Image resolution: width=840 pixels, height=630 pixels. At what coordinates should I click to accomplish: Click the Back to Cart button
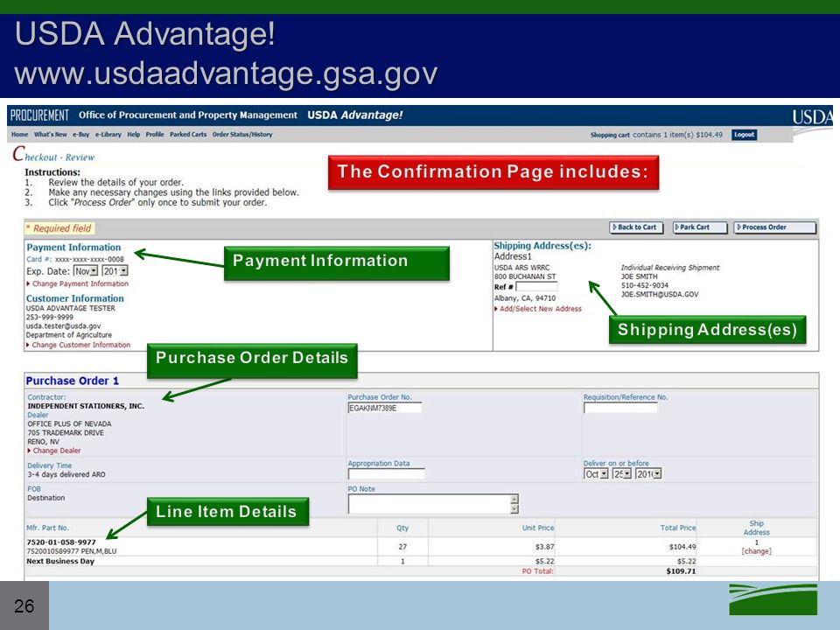point(636,227)
